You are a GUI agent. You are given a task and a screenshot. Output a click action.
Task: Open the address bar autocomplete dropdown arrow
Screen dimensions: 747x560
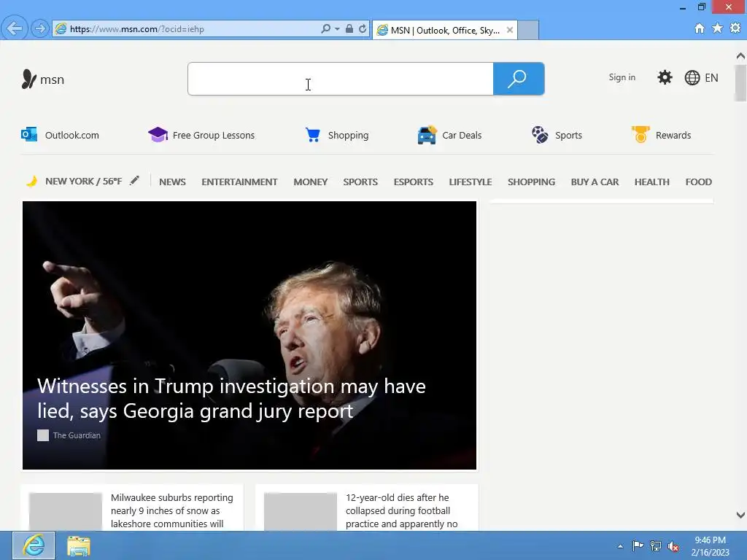pyautogui.click(x=337, y=28)
